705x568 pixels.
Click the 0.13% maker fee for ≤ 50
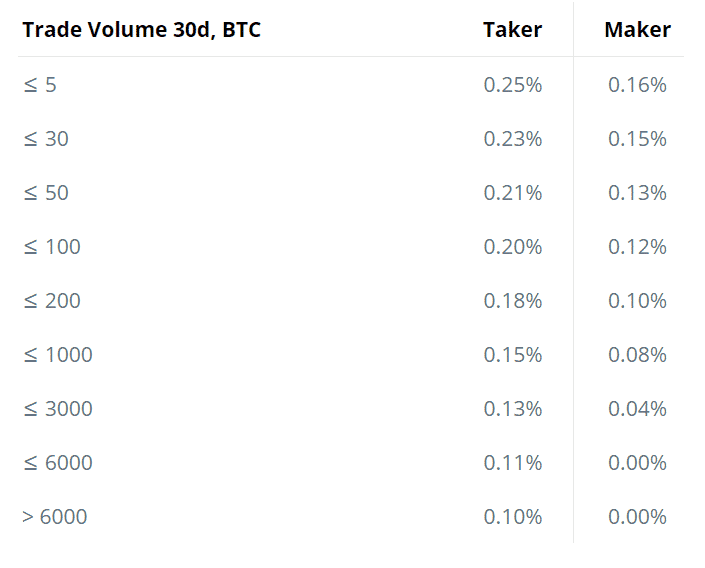[638, 193]
